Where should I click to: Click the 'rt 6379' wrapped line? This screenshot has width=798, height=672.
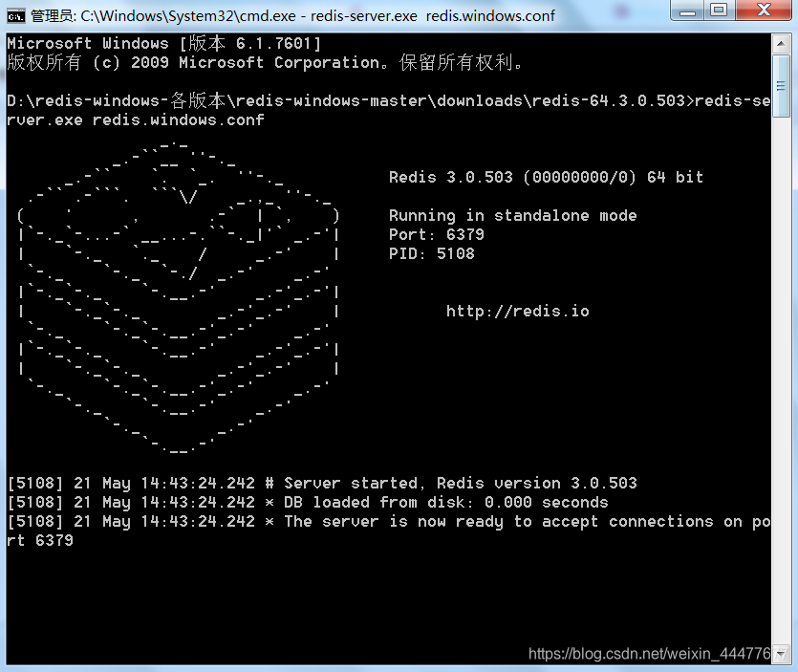[x=40, y=541]
